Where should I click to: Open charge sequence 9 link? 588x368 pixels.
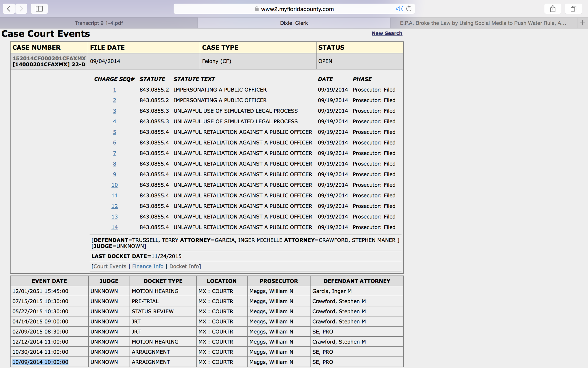(x=115, y=174)
